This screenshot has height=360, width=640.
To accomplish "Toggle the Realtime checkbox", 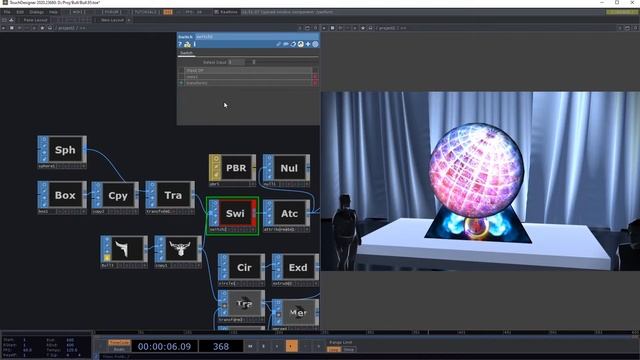I will click(x=217, y=12).
